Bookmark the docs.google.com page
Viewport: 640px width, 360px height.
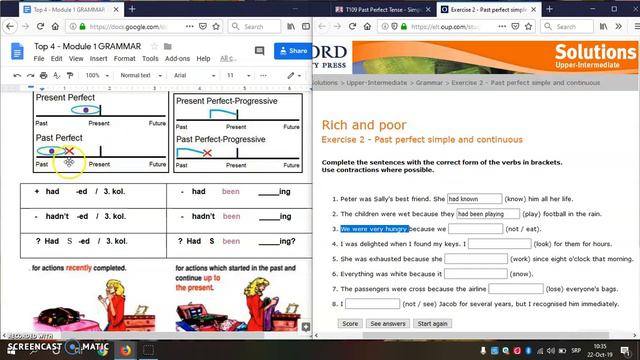click(x=216, y=27)
